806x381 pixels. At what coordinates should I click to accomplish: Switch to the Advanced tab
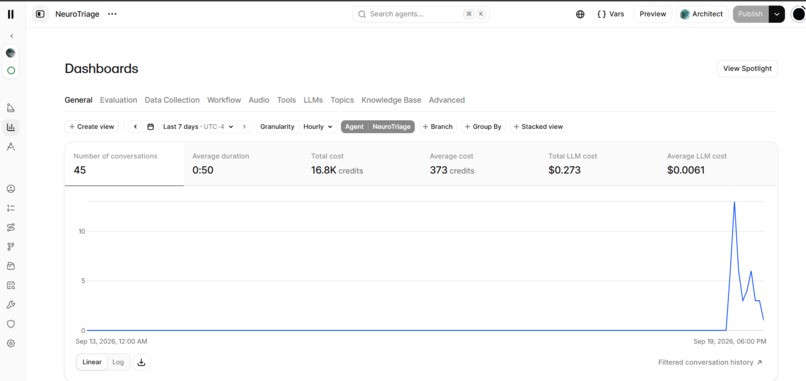pyautogui.click(x=447, y=100)
